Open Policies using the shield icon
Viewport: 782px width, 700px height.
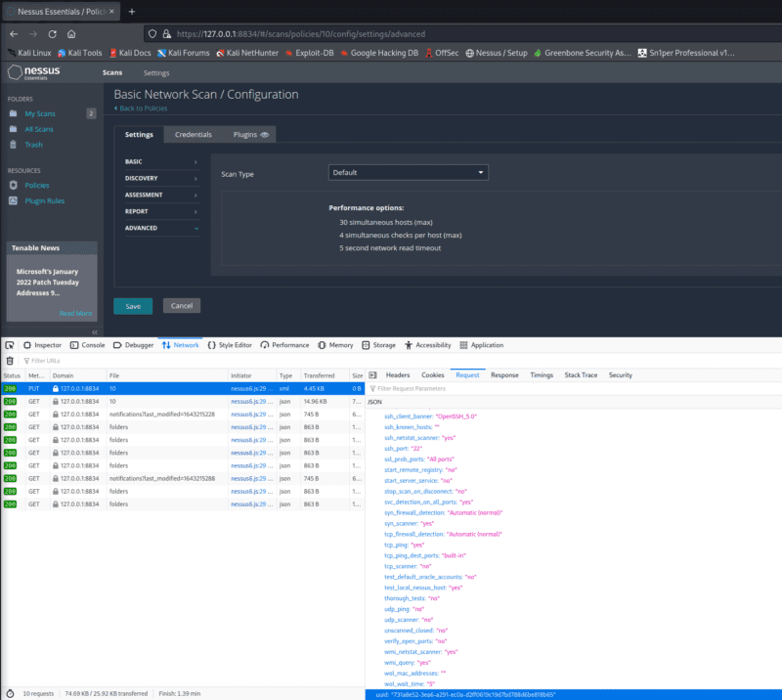coord(14,186)
